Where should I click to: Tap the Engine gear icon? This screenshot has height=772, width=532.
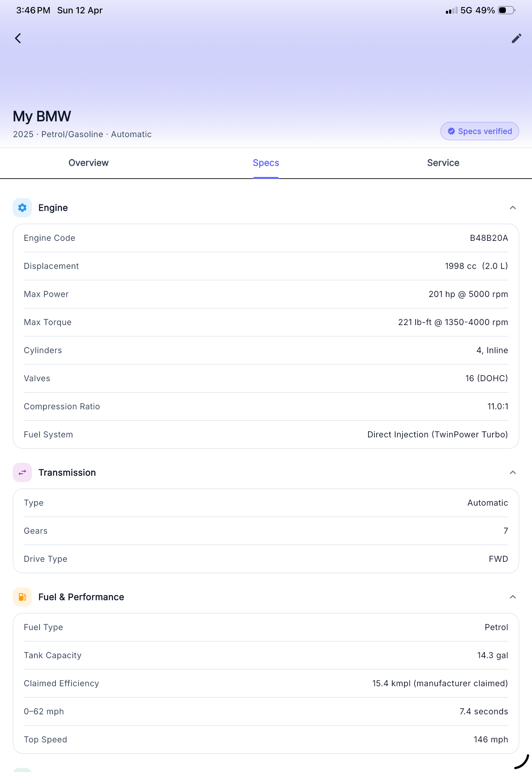point(22,208)
